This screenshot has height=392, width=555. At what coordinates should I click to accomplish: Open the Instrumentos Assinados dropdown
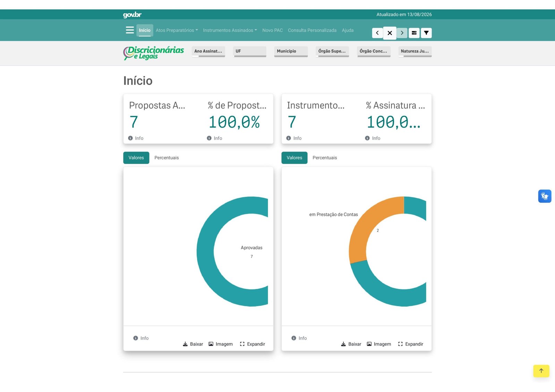[230, 31]
